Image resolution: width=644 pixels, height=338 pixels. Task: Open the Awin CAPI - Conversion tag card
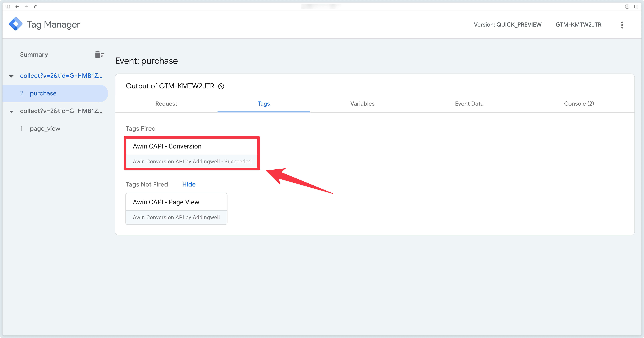pos(192,153)
